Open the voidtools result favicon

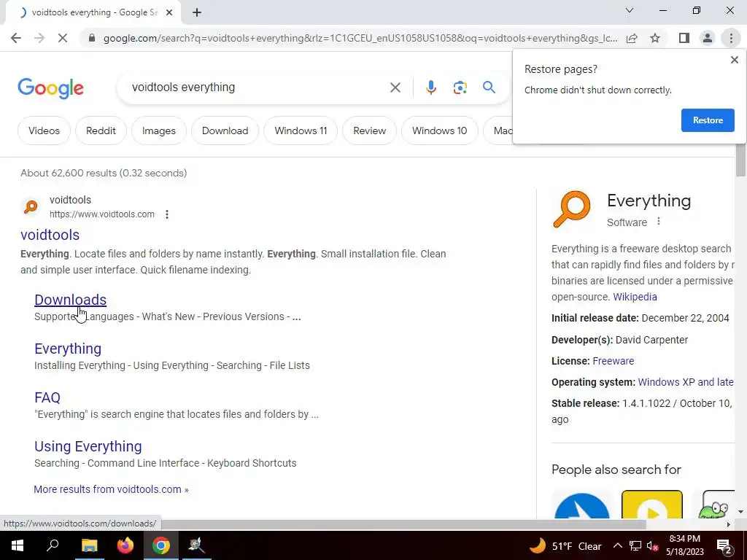click(31, 206)
